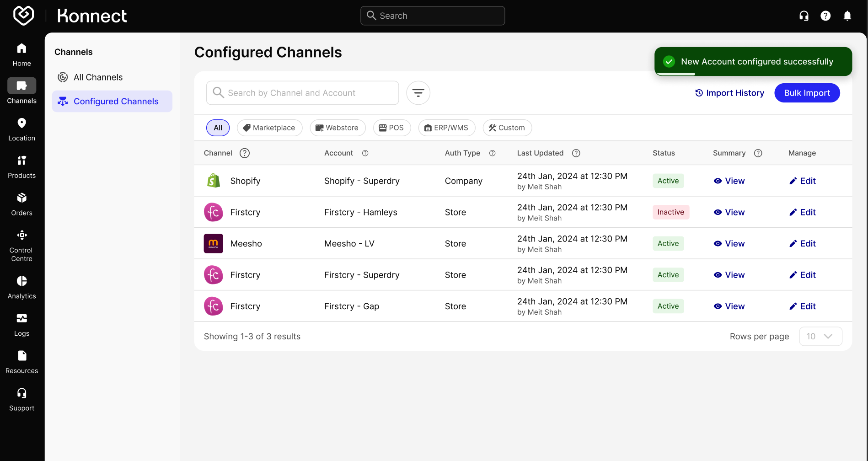The image size is (868, 461).
Task: Open Channels in the sidebar
Action: [21, 91]
